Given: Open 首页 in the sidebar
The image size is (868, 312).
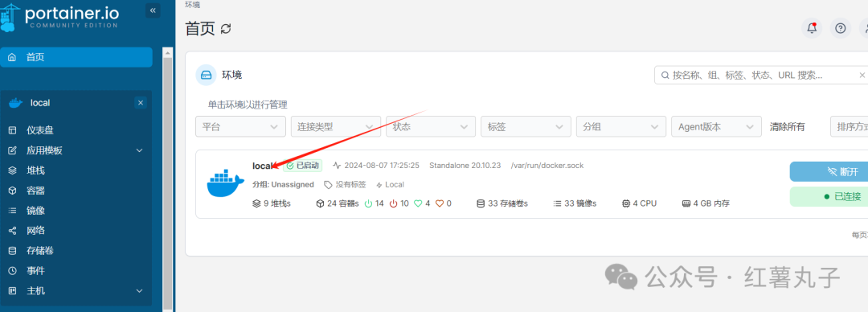Looking at the screenshot, I should 76,57.
